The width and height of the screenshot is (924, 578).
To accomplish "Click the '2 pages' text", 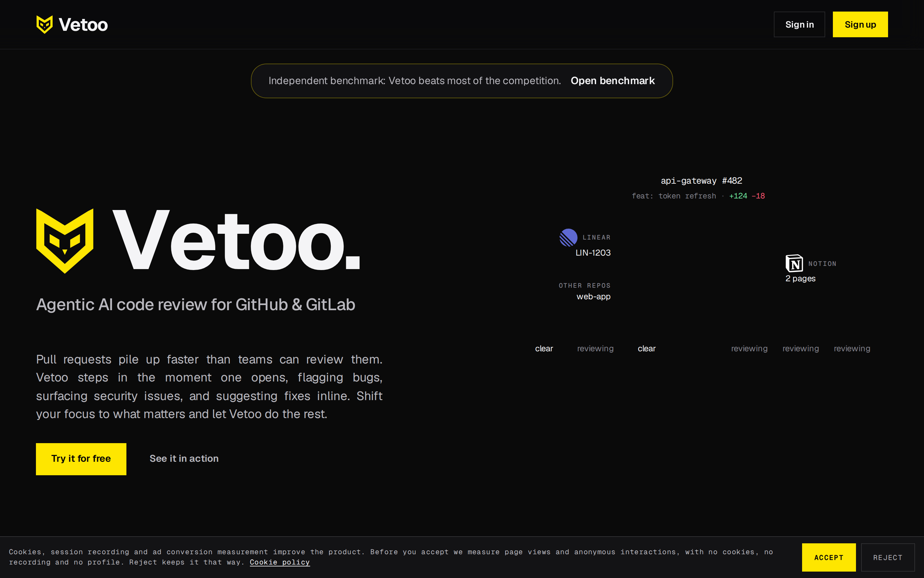I will pos(800,279).
